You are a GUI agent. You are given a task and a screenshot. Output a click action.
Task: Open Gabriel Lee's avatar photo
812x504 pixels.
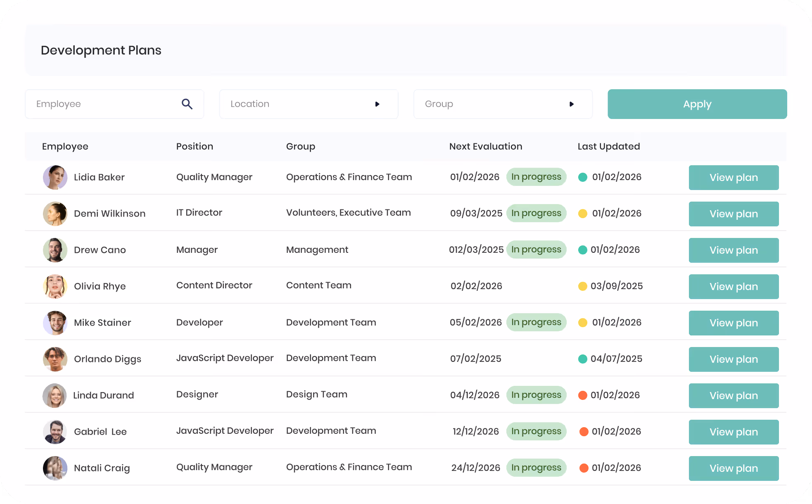55,432
